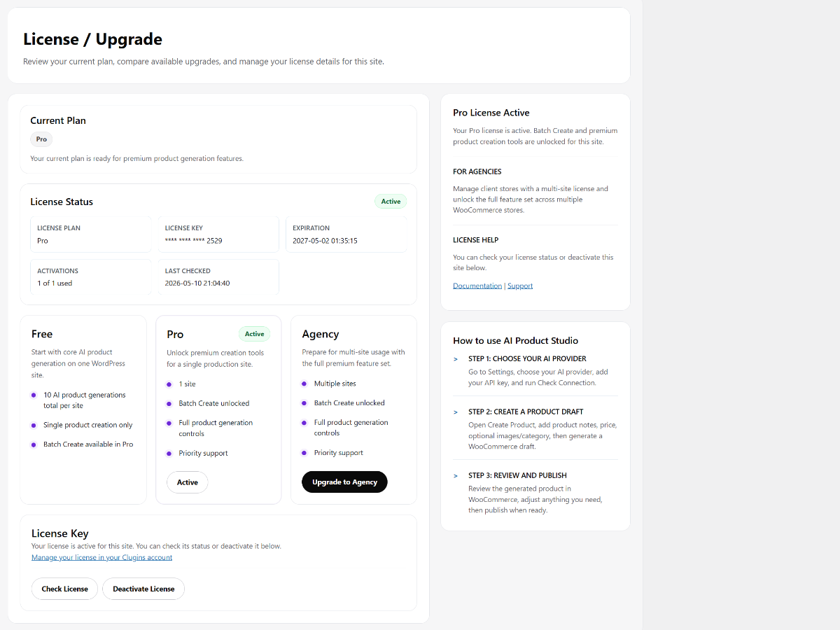Click 'Single product creation only' feature

(87, 425)
